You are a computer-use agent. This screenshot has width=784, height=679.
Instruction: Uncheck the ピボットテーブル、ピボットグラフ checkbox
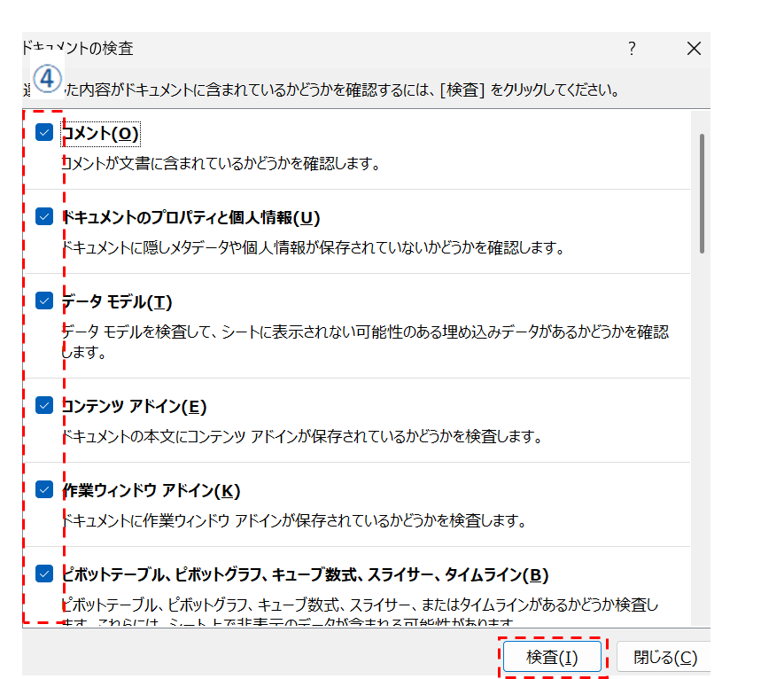(x=44, y=574)
